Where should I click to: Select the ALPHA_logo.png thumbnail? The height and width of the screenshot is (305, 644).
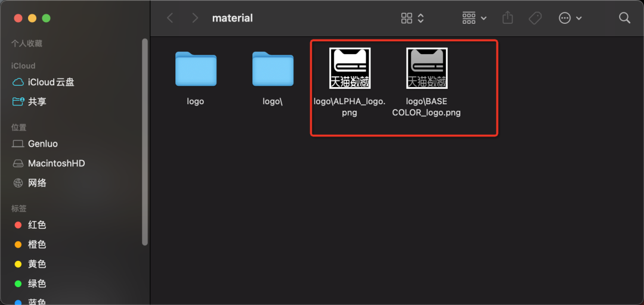[x=350, y=68]
